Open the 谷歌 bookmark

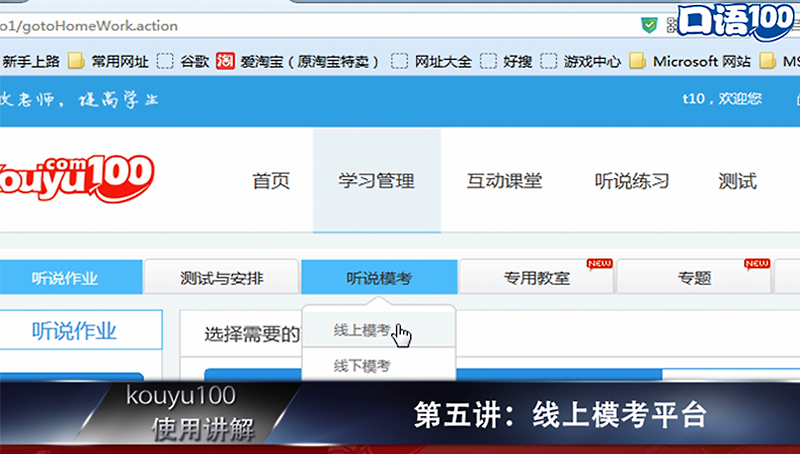tap(183, 62)
